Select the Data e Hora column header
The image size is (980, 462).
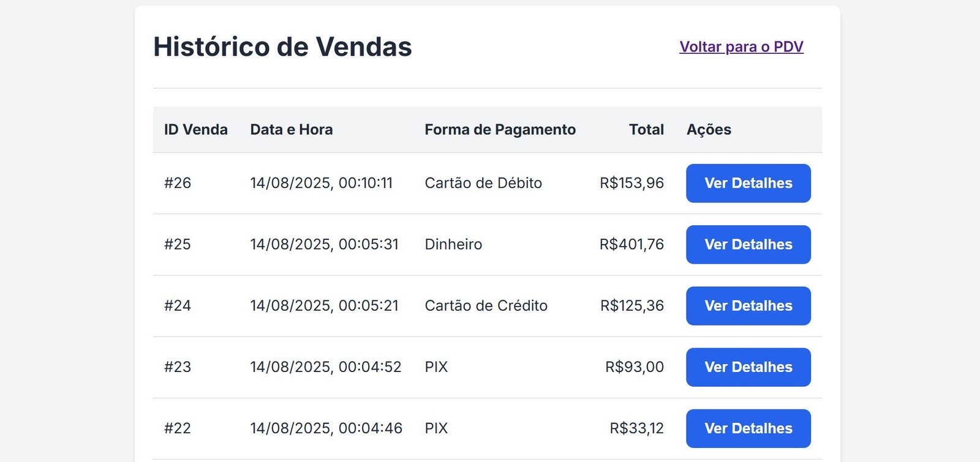click(x=291, y=130)
